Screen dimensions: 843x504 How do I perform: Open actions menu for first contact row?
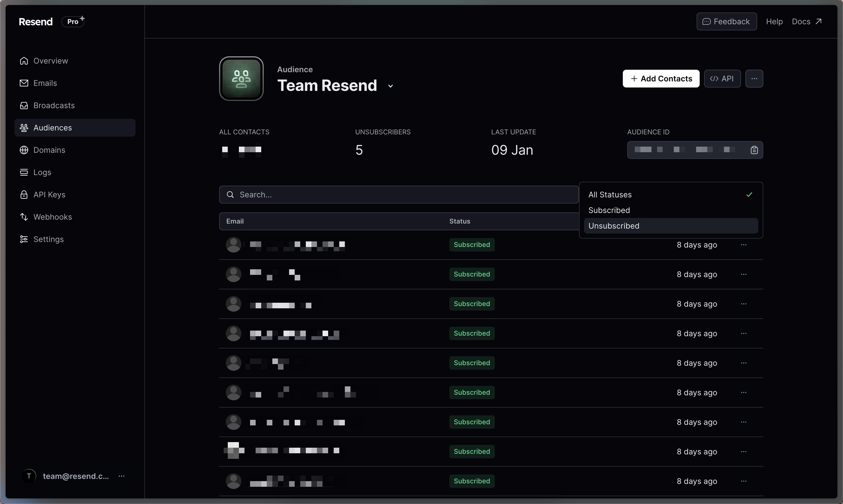pyautogui.click(x=743, y=244)
